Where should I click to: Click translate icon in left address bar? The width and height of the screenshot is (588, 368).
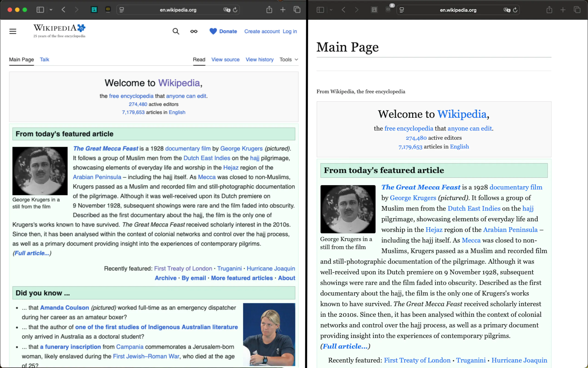coord(227,10)
